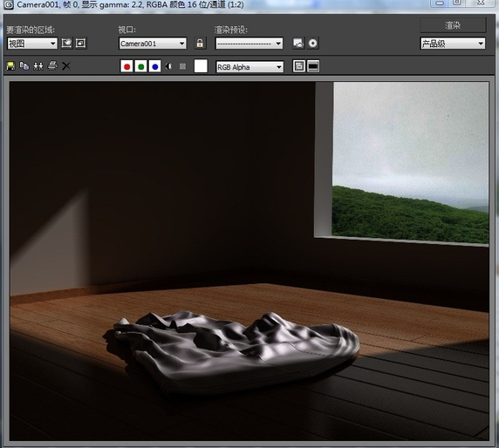
Task: Toggle the blue channel button
Action: 155,66
